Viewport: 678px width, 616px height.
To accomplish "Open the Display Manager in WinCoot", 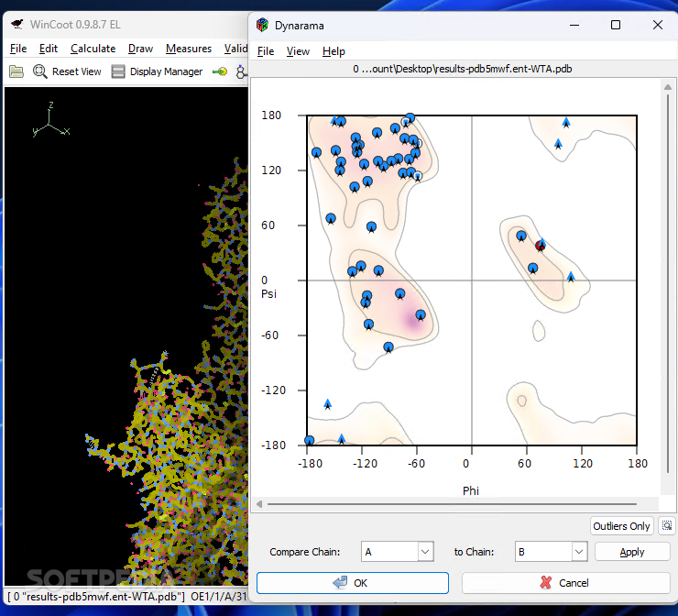I will click(157, 71).
